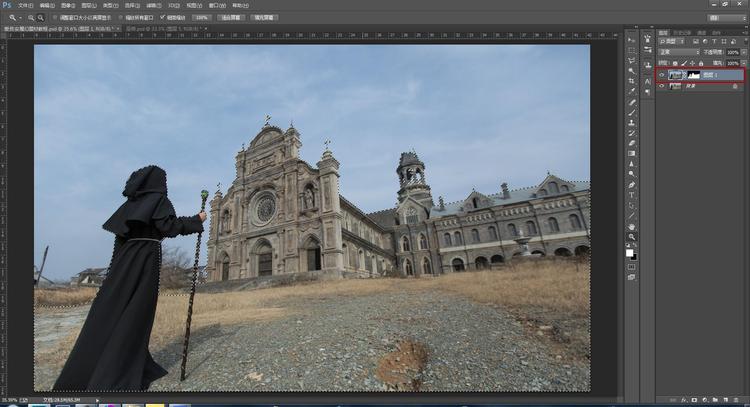Select the Eyedropper tool
The image size is (750, 407).
631,91
